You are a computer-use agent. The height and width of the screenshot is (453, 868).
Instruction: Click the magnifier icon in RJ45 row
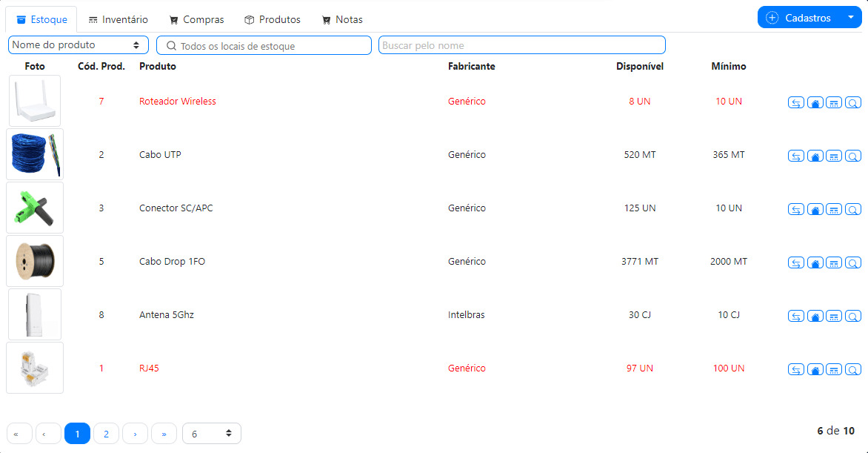[853, 370]
